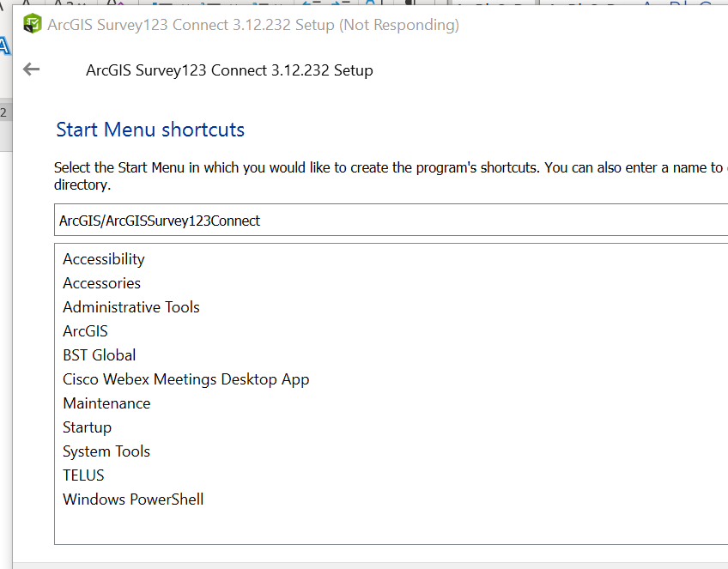The width and height of the screenshot is (728, 569).
Task: Select Cisco Webex Meetings Desktop App folder
Action: click(185, 378)
